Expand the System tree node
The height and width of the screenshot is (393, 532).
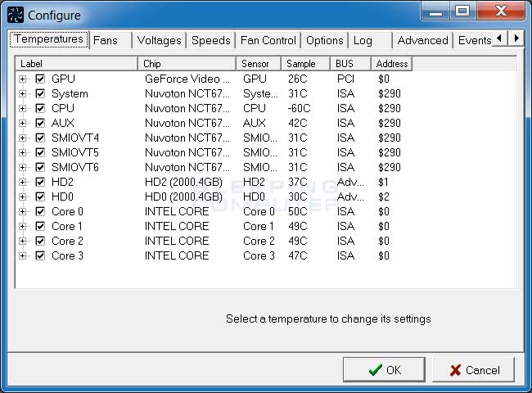pos(23,94)
